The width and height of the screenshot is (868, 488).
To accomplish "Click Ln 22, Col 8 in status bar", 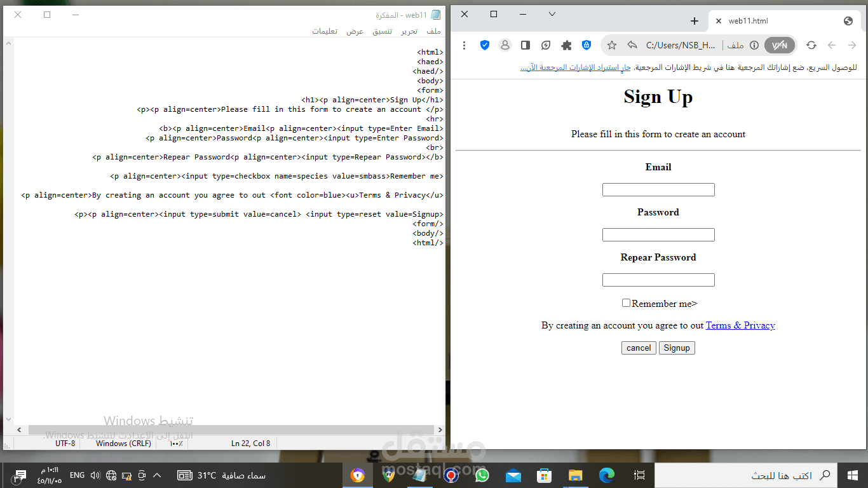I will click(250, 444).
